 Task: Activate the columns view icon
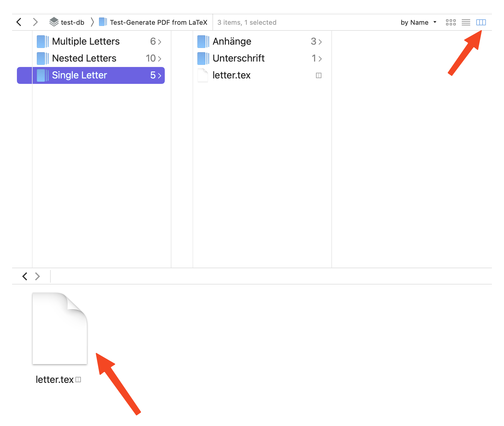(x=481, y=22)
